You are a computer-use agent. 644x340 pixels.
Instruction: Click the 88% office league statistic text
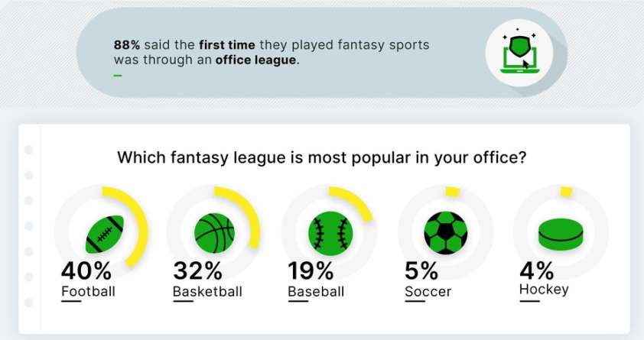click(272, 52)
